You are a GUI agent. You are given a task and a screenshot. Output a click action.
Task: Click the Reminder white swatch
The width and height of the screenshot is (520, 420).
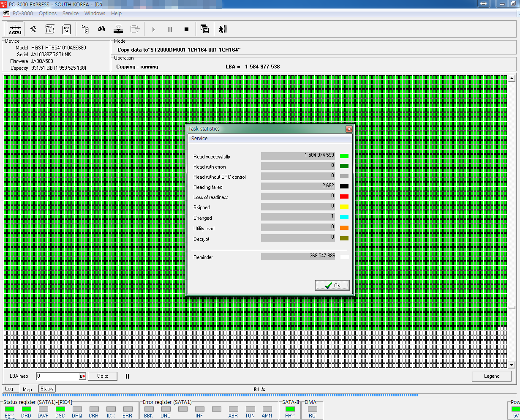(344, 256)
